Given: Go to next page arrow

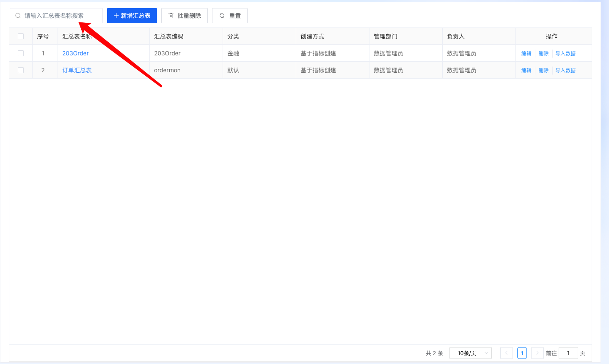Looking at the screenshot, I should point(537,353).
